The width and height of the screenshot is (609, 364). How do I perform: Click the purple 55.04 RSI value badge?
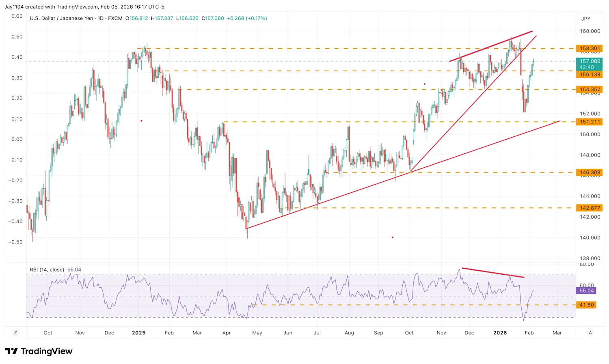coord(586,291)
